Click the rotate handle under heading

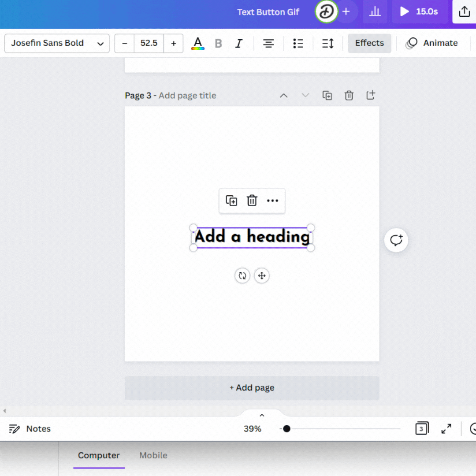242,275
